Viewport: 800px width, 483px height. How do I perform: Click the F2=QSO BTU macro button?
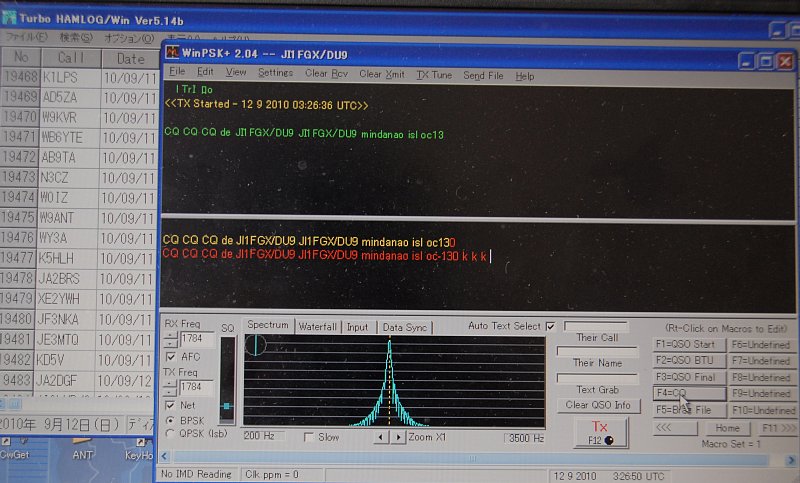click(x=689, y=361)
